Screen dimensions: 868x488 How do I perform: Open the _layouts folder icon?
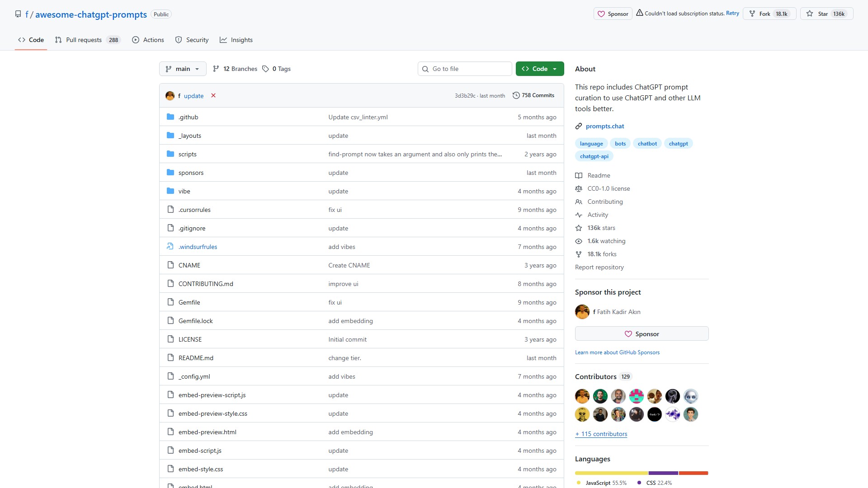[170, 136]
